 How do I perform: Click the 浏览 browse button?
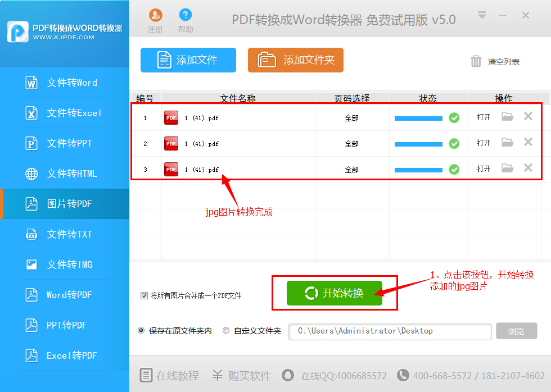click(517, 331)
